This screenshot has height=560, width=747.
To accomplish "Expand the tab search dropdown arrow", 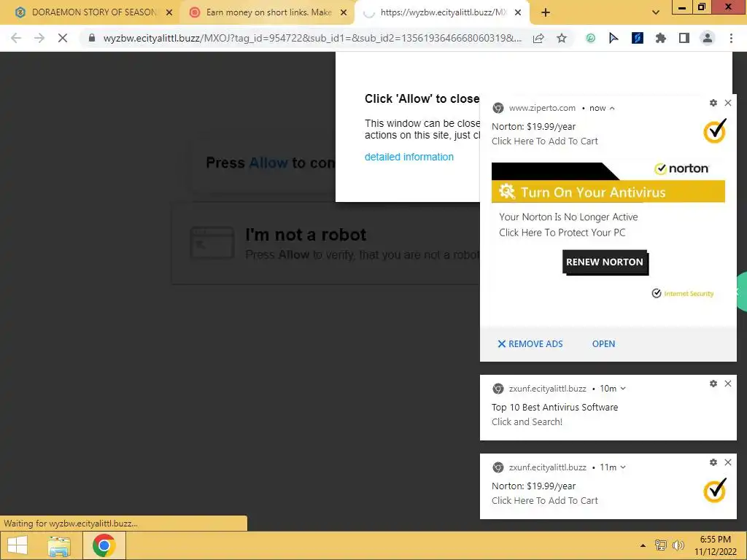I will pos(656,13).
